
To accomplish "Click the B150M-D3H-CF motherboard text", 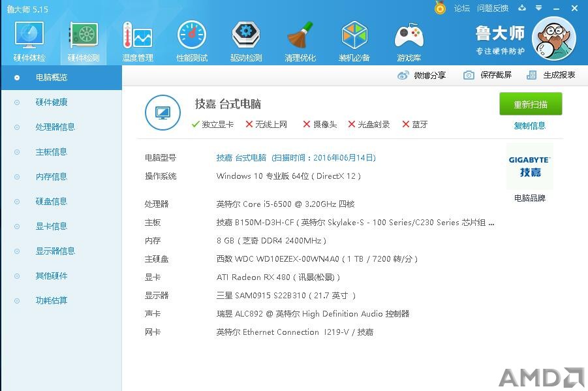I will click(355, 223).
